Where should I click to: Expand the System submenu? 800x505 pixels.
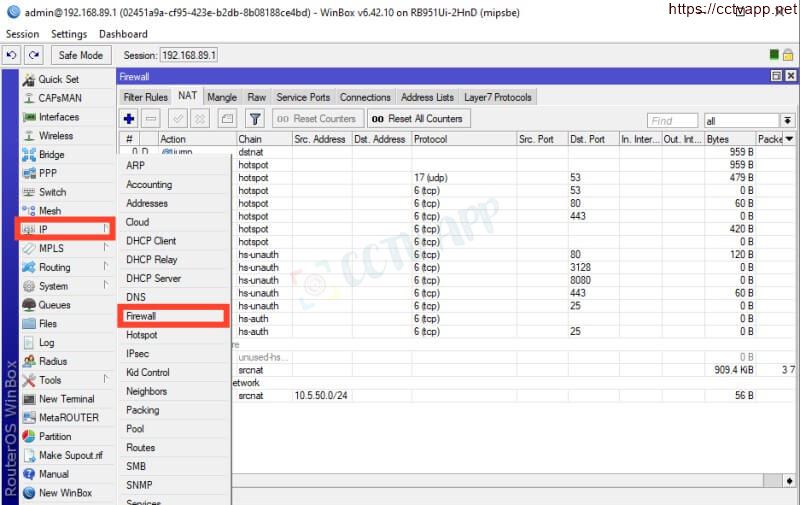point(53,286)
